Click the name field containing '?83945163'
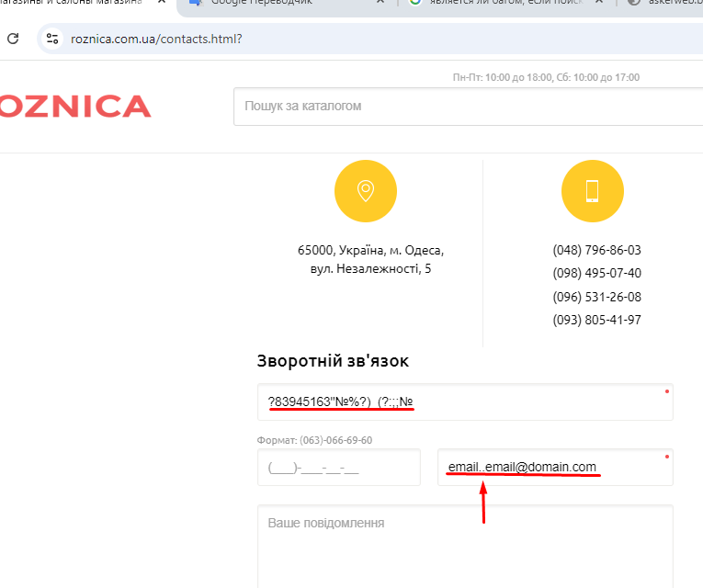The height and width of the screenshot is (588, 703). tap(465, 402)
